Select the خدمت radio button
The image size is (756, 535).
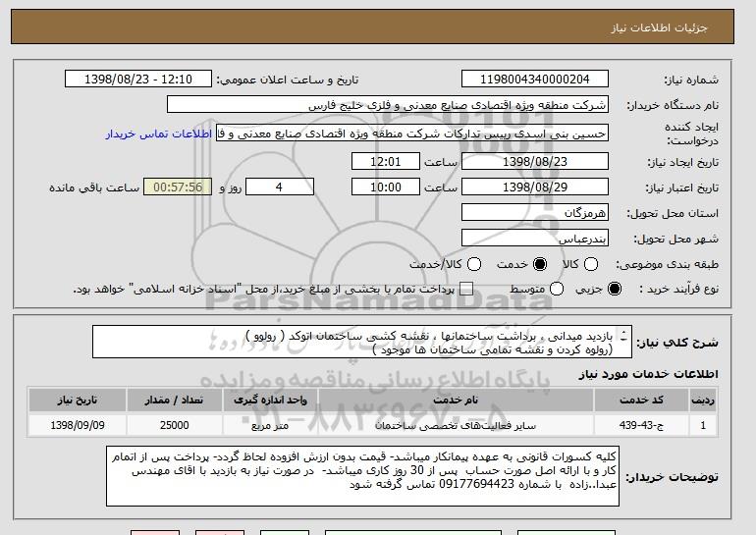pos(540,264)
